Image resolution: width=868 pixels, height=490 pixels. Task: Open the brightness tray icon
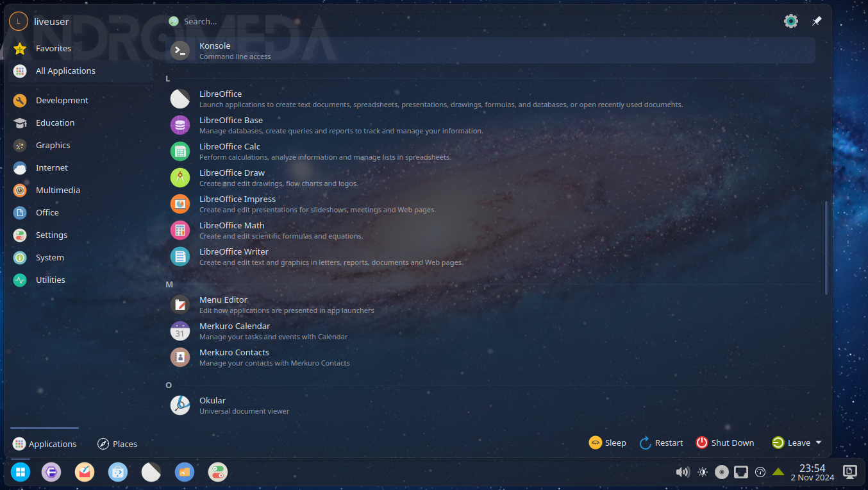click(x=703, y=473)
